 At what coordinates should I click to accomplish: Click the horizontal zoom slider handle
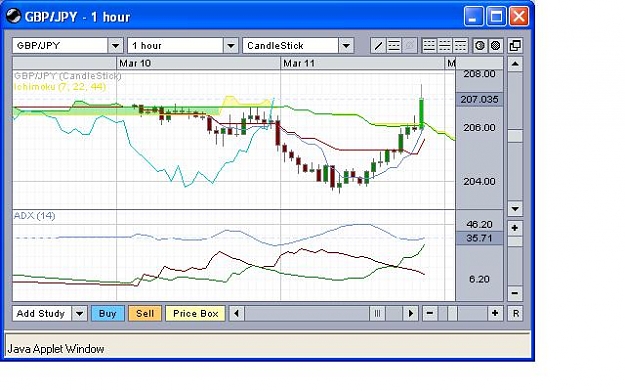452,313
